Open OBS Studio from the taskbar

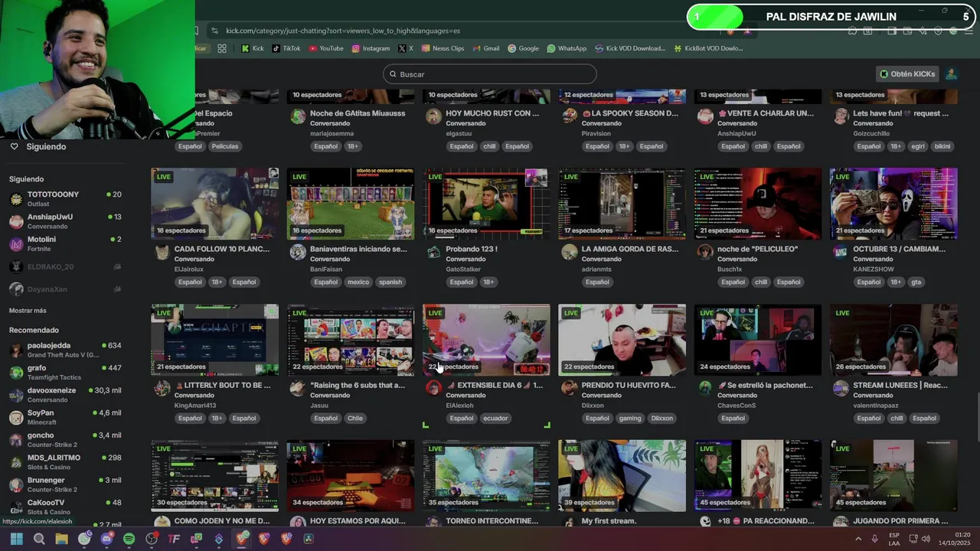(x=152, y=539)
